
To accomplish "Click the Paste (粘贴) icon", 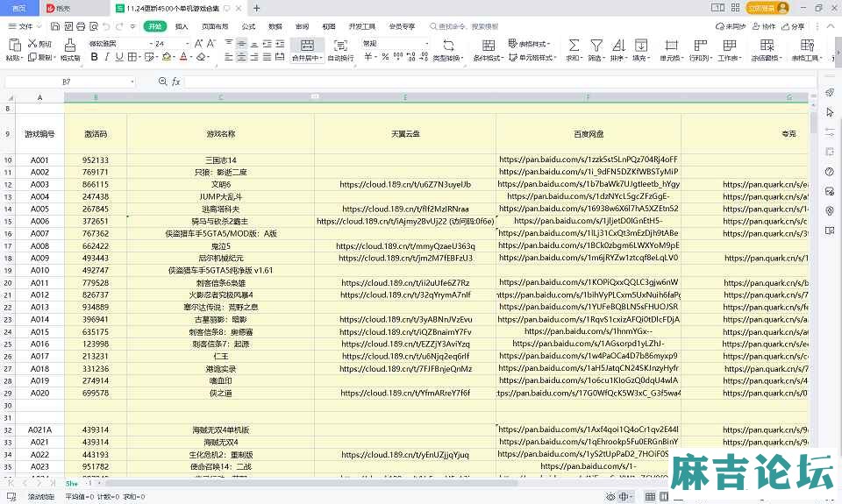I will (x=15, y=45).
